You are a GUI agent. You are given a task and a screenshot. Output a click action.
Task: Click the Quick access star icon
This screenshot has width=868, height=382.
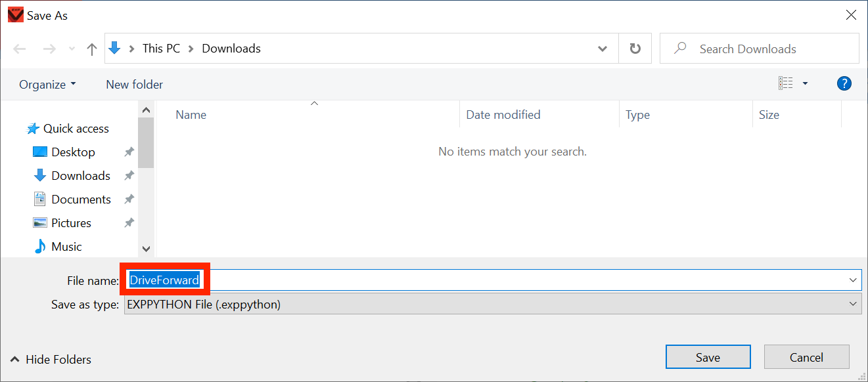33,129
